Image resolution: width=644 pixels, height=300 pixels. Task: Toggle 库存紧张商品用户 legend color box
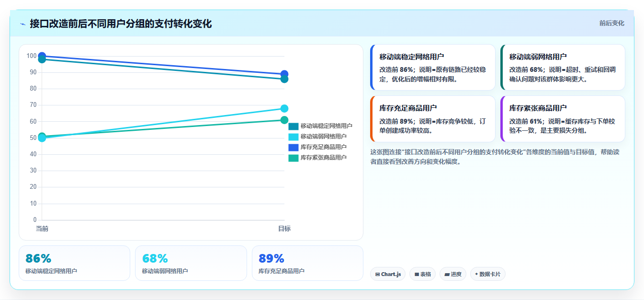point(294,158)
